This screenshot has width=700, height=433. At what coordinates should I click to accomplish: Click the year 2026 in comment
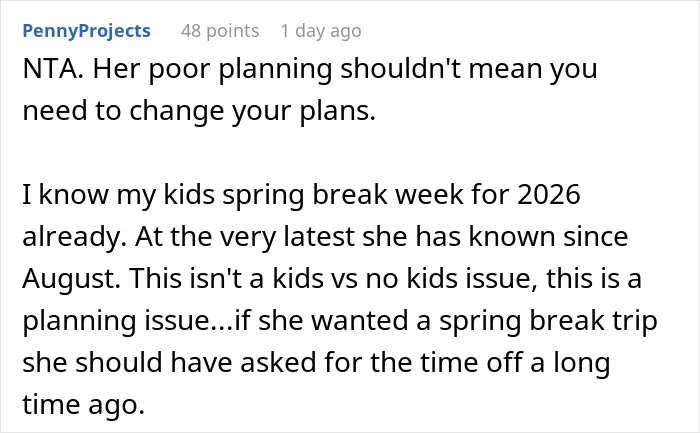pos(549,195)
